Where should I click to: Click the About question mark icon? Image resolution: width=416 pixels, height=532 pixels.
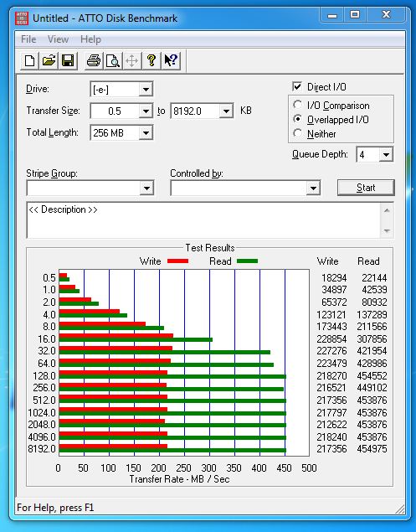click(x=152, y=61)
